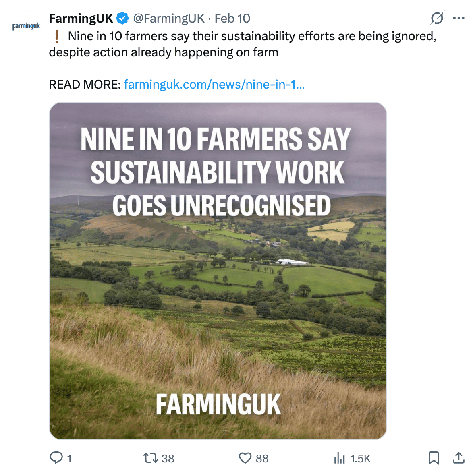Click the FarmingUK display name
This screenshot has width=473, height=476.
[x=81, y=18]
